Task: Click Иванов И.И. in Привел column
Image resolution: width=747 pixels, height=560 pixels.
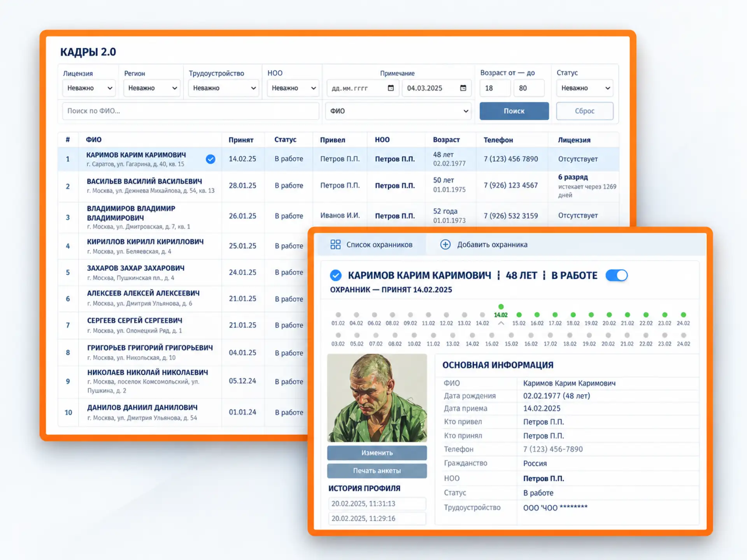Action: tap(340, 215)
